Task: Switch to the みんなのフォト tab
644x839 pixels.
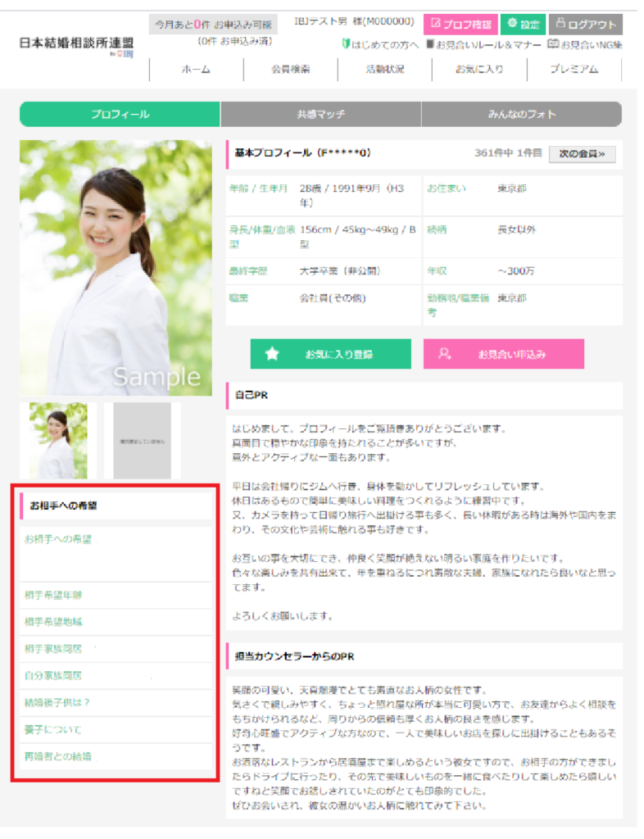Action: 528,115
